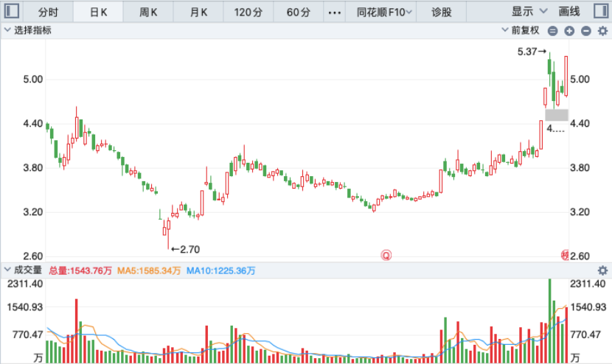Screen dimensions: 612x364
Task: Click the 总量:1543.76万 volume readout
Action: point(80,270)
